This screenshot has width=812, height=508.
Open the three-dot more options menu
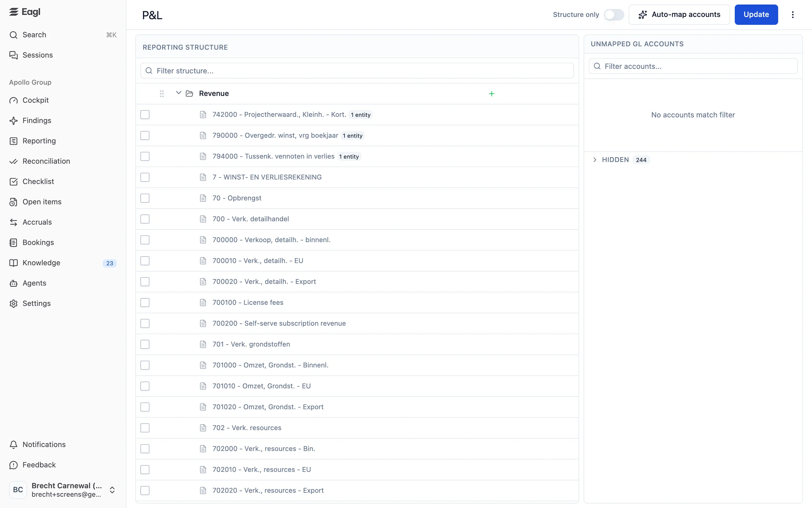793,15
